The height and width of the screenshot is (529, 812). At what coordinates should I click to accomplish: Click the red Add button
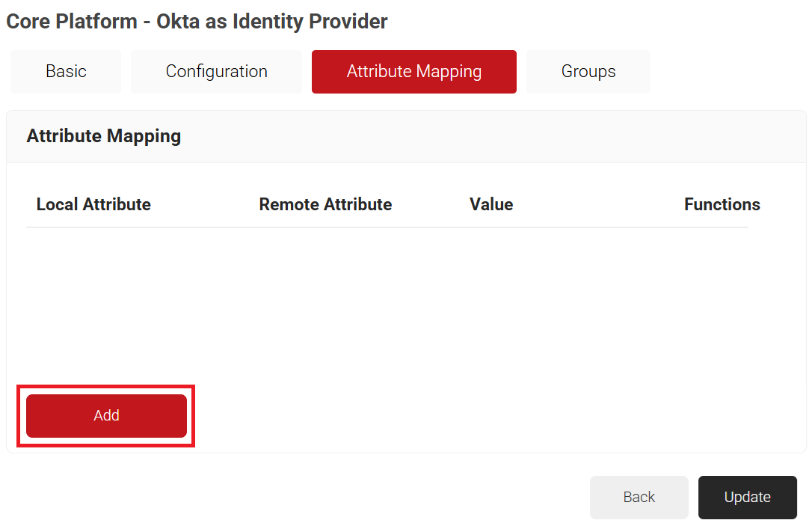106,416
